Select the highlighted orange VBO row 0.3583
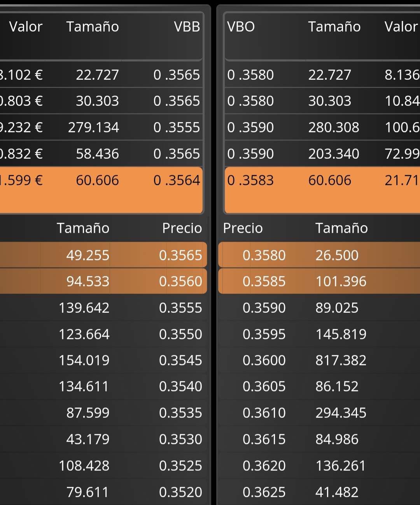Screen dimensions: 420x505 pyautogui.click(x=322, y=190)
